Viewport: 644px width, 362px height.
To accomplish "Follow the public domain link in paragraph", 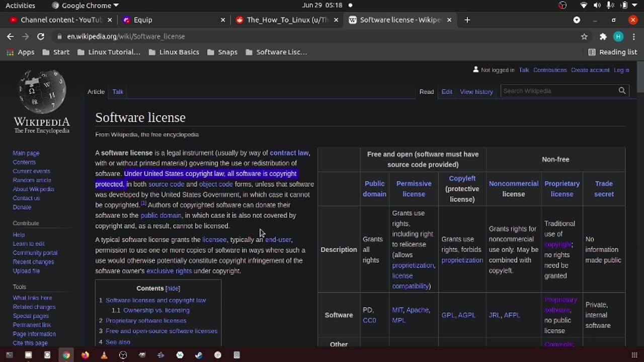I will click(160, 215).
